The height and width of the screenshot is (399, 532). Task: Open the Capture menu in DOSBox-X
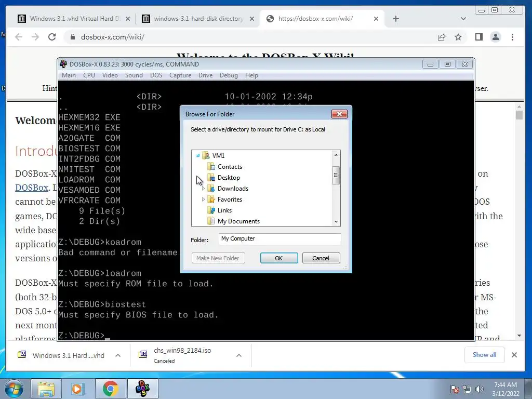[180, 75]
